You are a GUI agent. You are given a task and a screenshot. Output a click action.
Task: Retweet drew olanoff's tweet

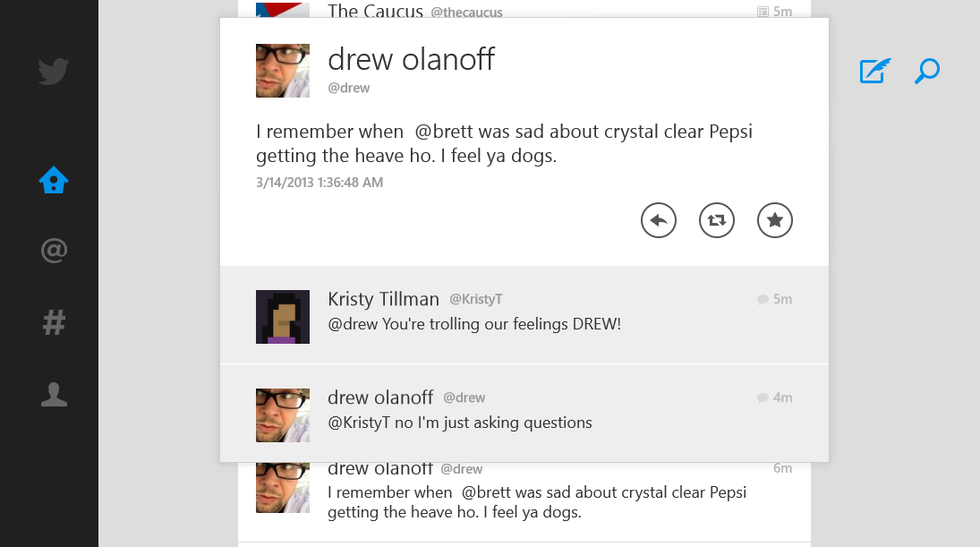click(x=717, y=220)
